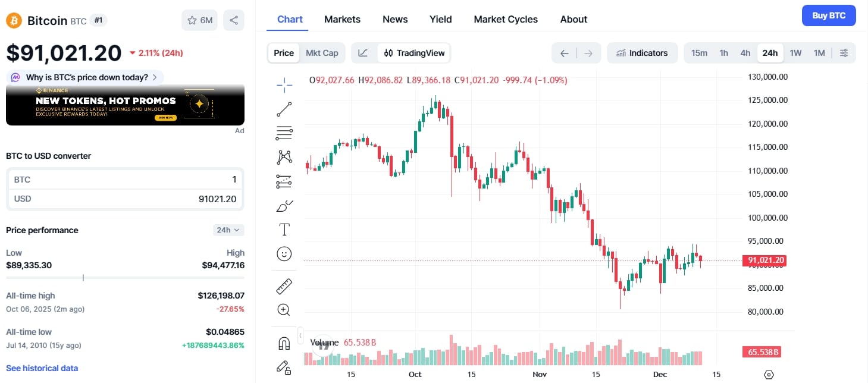Viewport: 868px width, 383px height.
Task: Open the emoji sticker tool
Action: pyautogui.click(x=284, y=253)
